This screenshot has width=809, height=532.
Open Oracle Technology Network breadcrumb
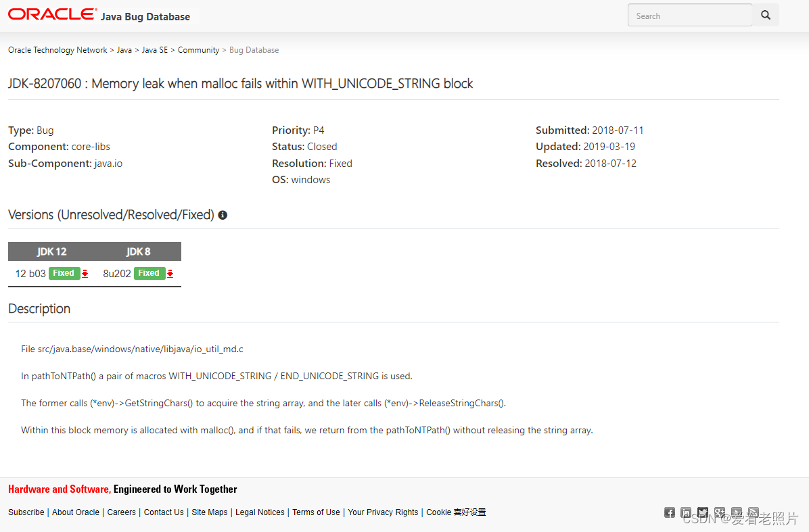pyautogui.click(x=57, y=50)
